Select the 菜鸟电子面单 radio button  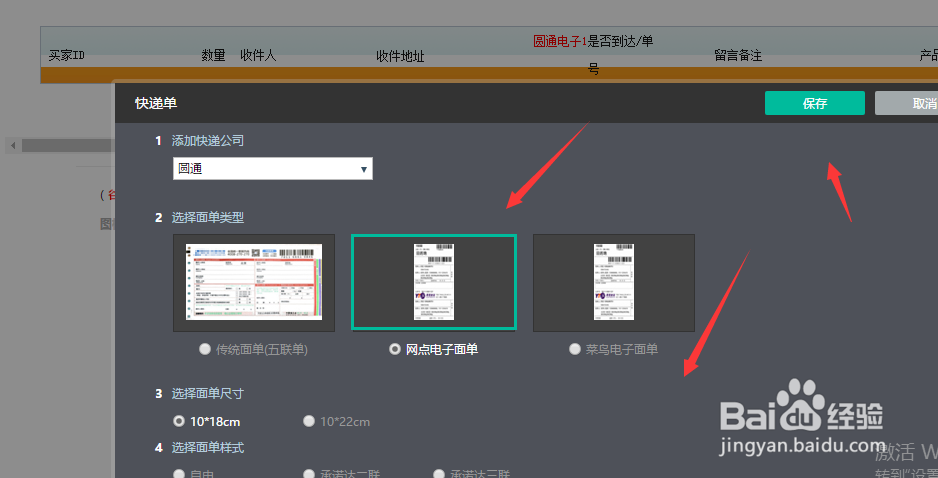click(x=575, y=349)
